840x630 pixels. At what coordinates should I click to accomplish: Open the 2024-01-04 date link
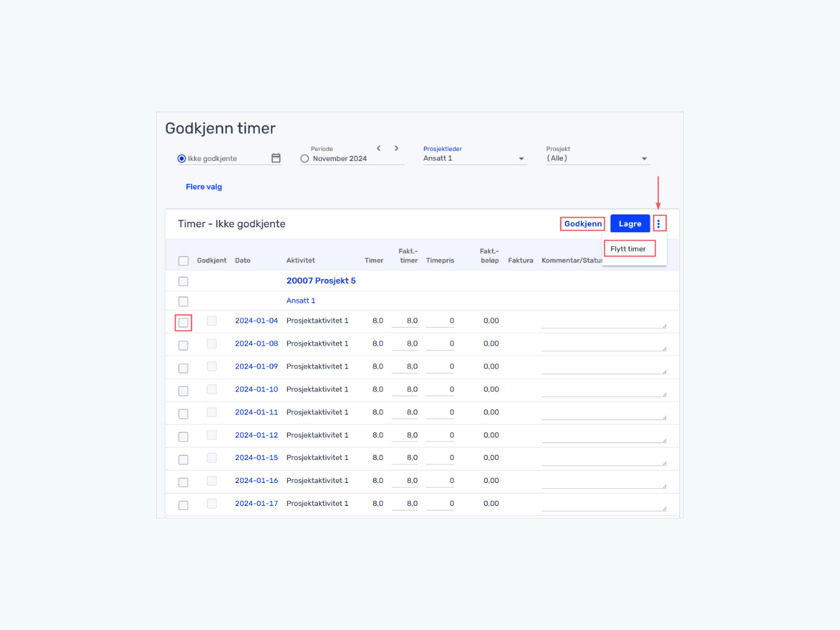coord(257,321)
